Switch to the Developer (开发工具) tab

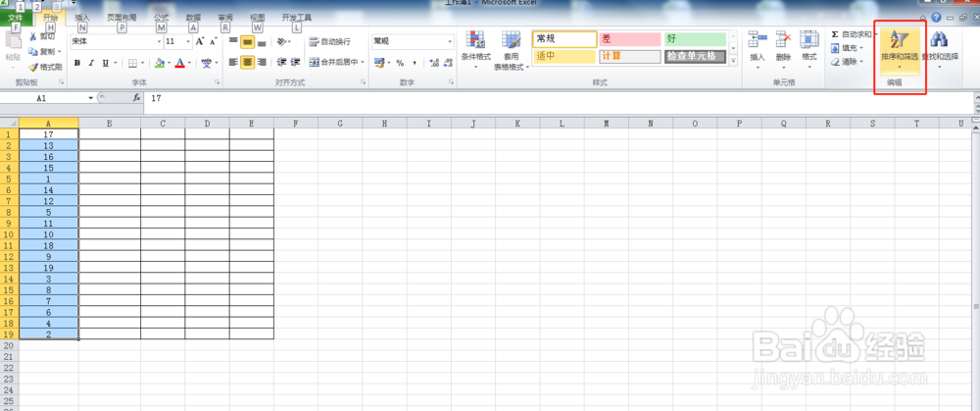[296, 18]
